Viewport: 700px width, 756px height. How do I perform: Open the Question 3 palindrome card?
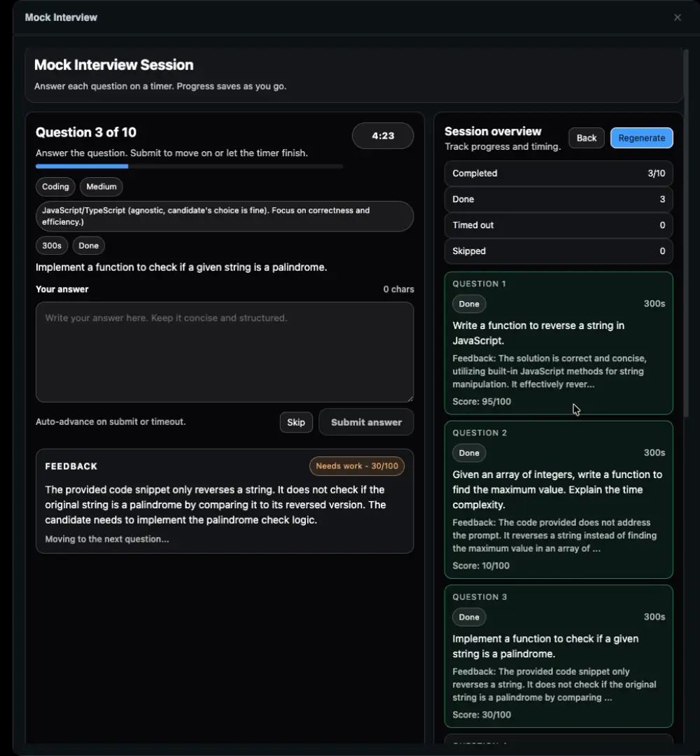point(558,656)
